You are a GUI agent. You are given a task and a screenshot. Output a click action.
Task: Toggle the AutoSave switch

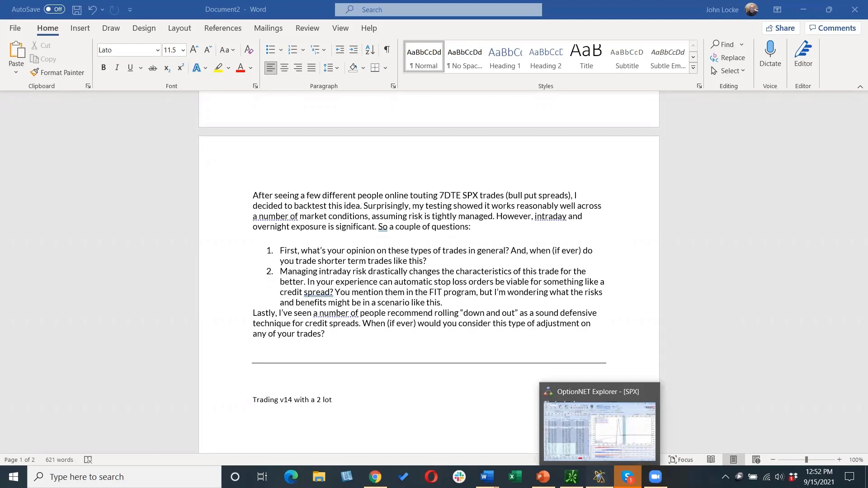tap(54, 9)
